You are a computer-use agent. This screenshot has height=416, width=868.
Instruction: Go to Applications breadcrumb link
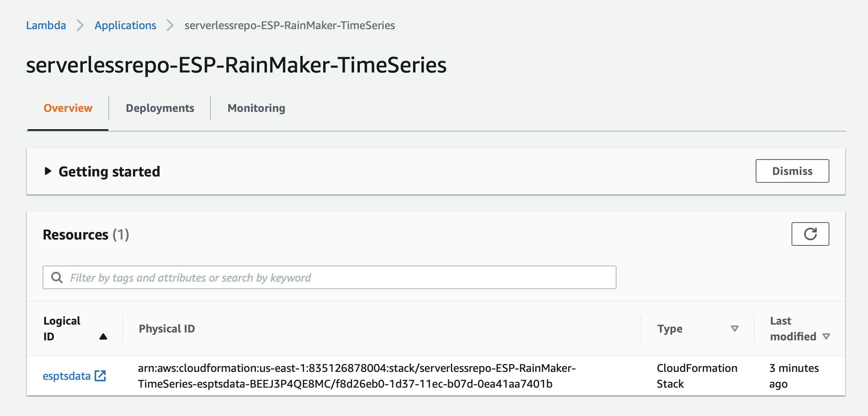click(x=125, y=25)
